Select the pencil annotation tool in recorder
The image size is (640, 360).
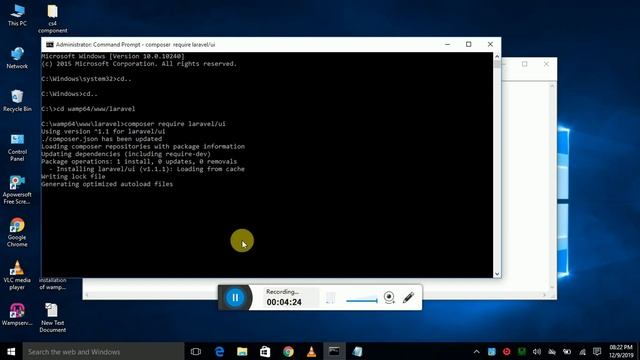point(408,298)
